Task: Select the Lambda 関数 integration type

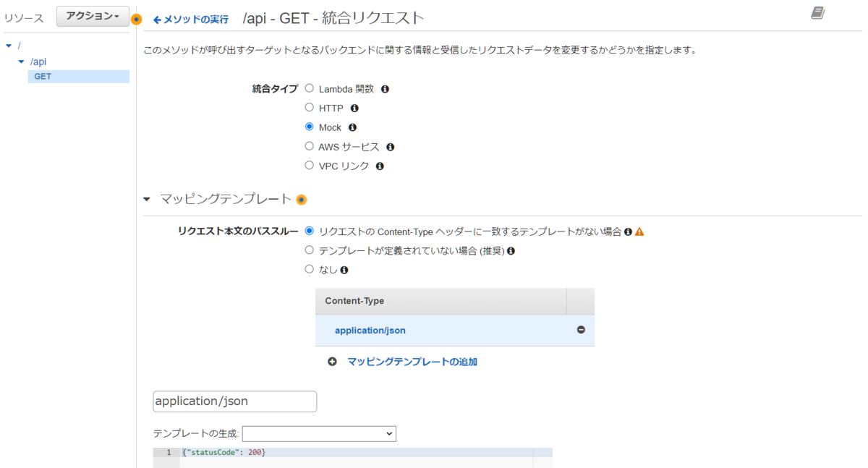Action: [x=310, y=88]
